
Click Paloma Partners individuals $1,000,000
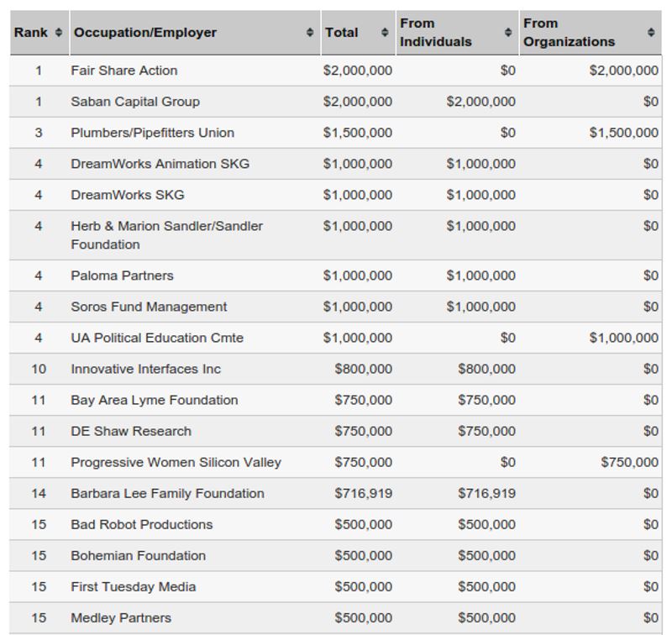point(480,276)
